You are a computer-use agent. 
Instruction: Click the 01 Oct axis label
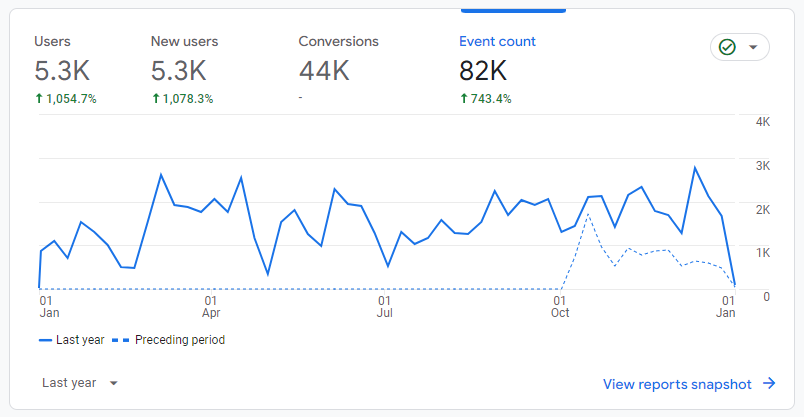(560, 307)
